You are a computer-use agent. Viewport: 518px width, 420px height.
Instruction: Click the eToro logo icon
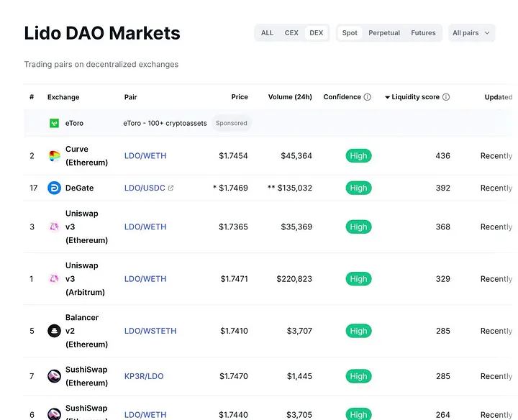pos(54,123)
